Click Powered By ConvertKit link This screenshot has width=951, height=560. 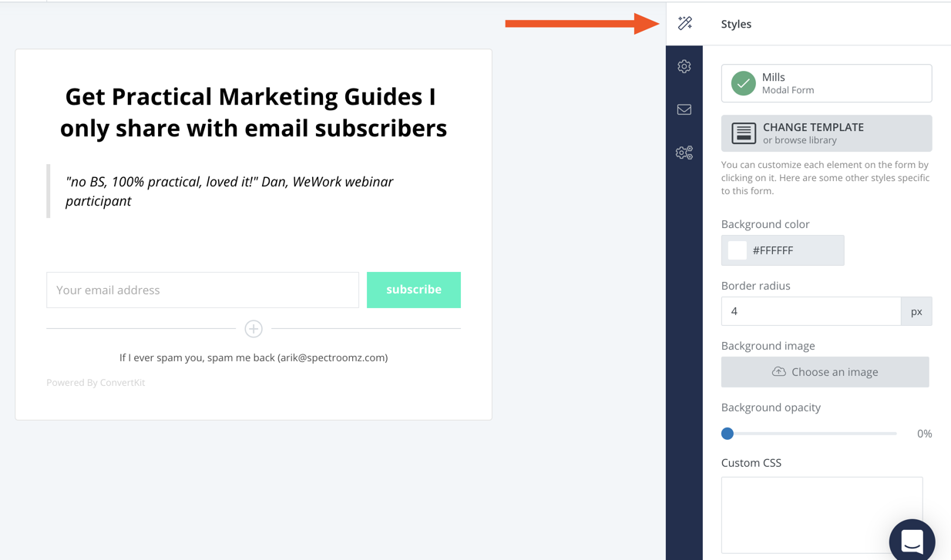(x=96, y=382)
